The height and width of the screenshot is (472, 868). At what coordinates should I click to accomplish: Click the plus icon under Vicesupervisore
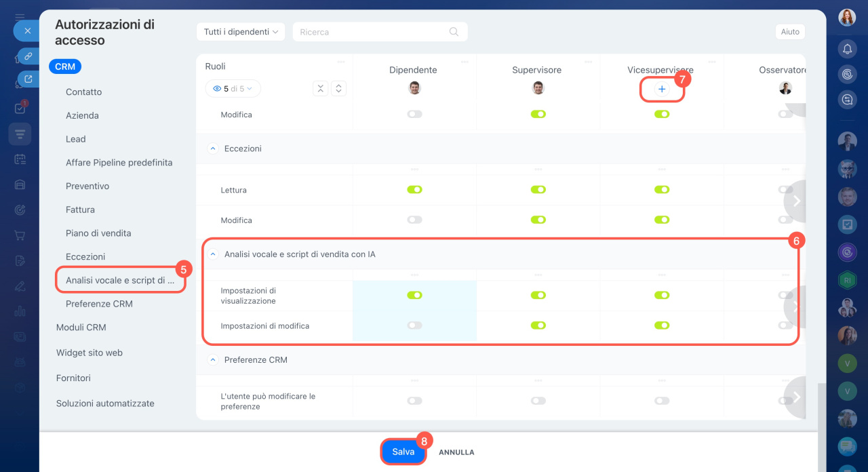point(662,89)
